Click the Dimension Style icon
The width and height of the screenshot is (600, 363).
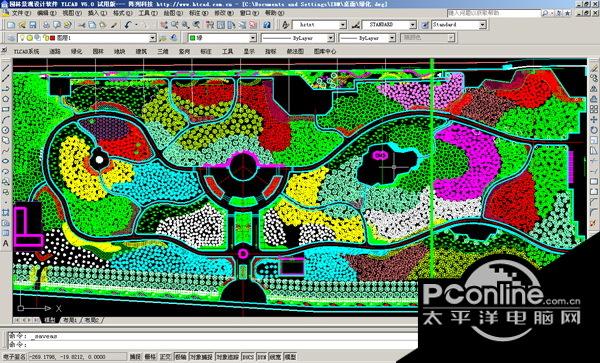356,25
